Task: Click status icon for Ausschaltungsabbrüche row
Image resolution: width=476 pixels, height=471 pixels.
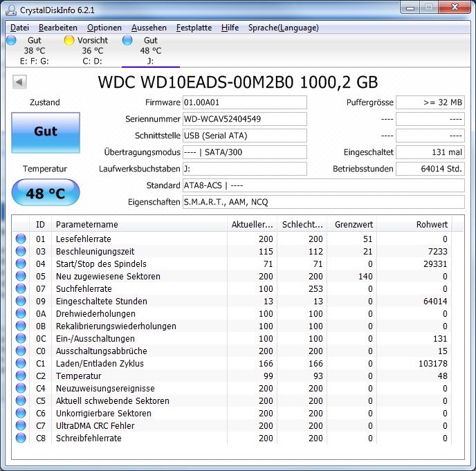Action: 21,351
